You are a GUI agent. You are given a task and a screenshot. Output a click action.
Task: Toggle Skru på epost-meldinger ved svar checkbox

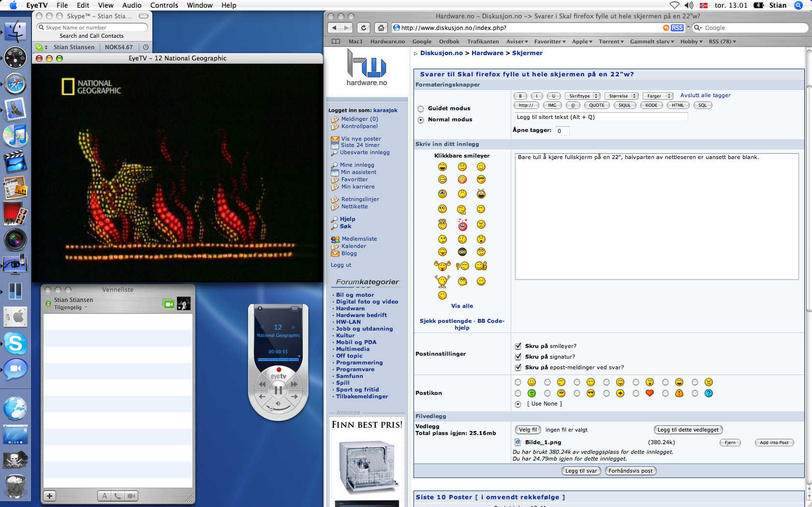518,367
